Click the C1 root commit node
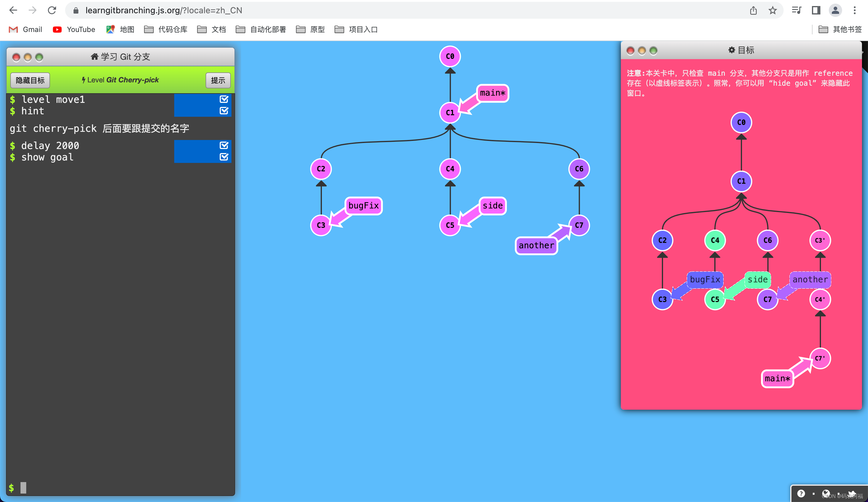The height and width of the screenshot is (502, 868). point(449,112)
